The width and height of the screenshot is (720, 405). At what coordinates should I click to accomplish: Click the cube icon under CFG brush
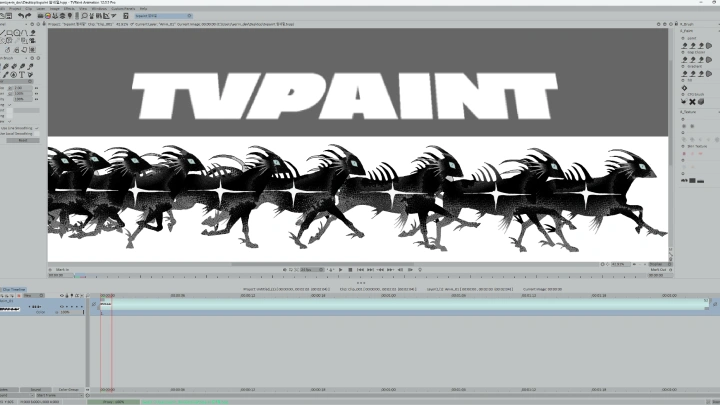coord(701,101)
